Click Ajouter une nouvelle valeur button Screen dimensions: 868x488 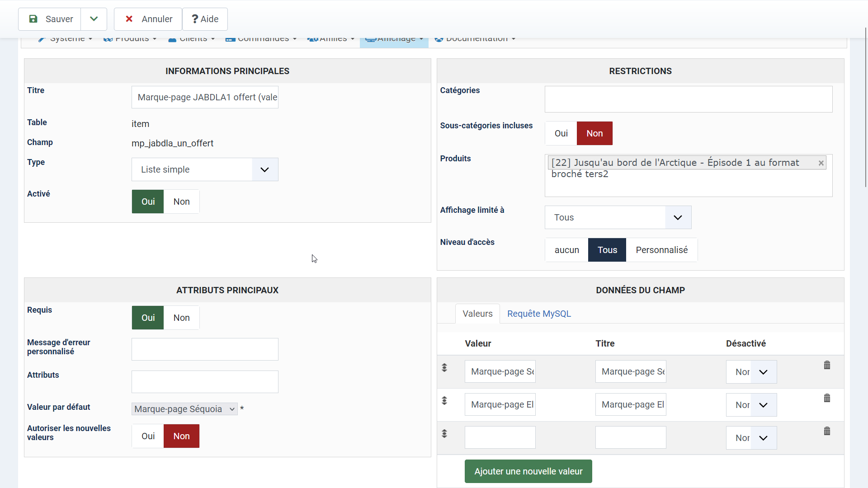coord(528,471)
